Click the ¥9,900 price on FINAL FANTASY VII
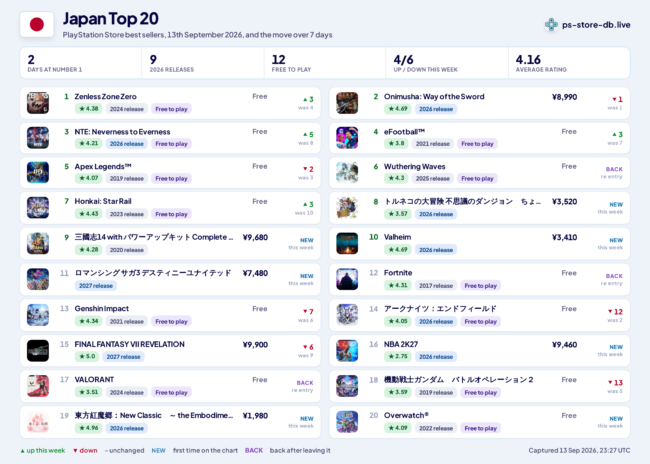Image resolution: width=650 pixels, height=464 pixels. [255, 345]
